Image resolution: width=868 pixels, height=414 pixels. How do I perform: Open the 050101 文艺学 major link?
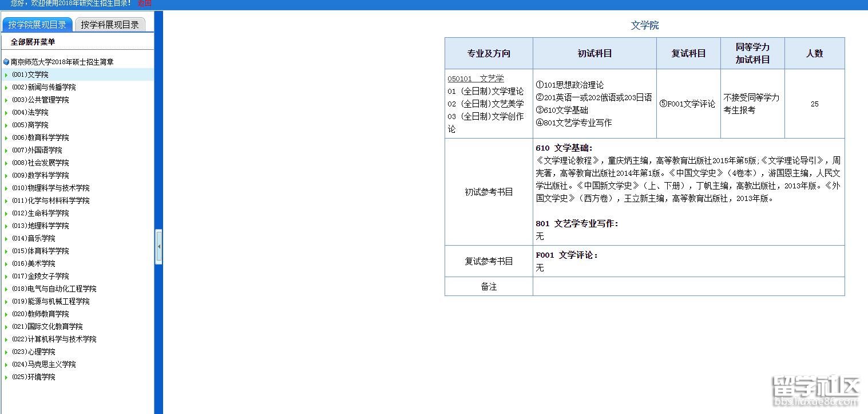click(x=475, y=78)
